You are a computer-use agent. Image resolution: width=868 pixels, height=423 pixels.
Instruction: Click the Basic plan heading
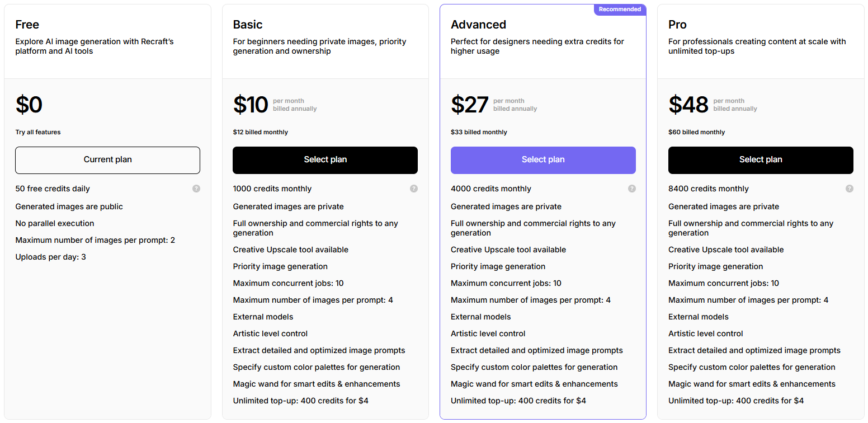pos(248,25)
